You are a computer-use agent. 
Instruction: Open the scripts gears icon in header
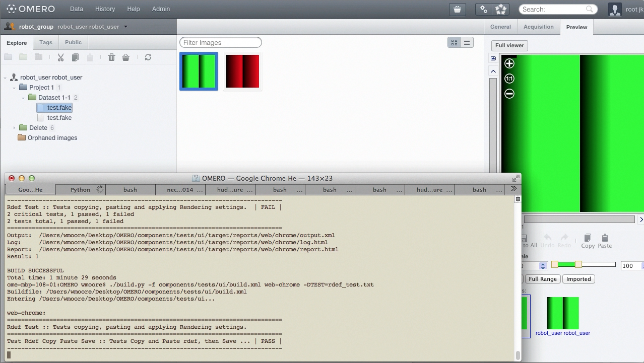[x=484, y=9]
